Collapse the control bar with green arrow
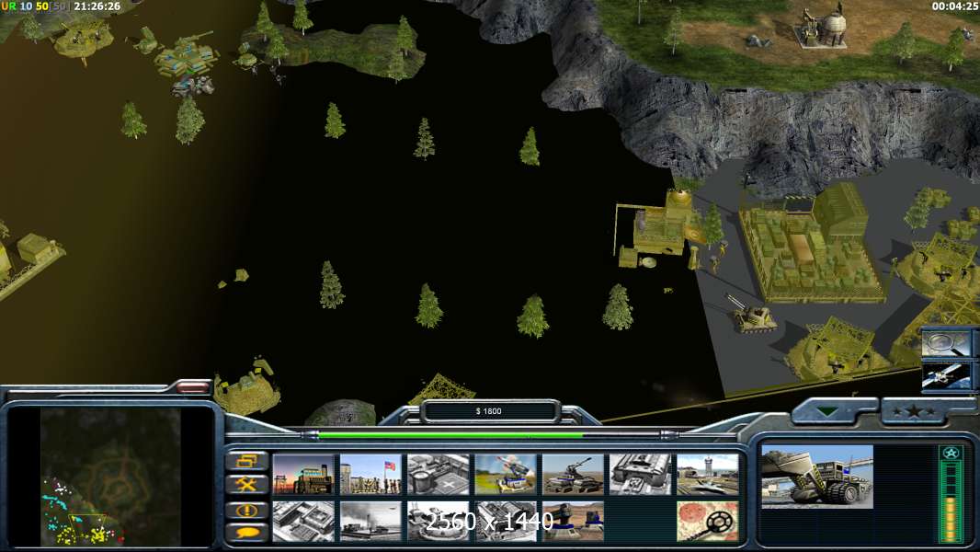Image resolution: width=980 pixels, height=552 pixels. pos(828,411)
